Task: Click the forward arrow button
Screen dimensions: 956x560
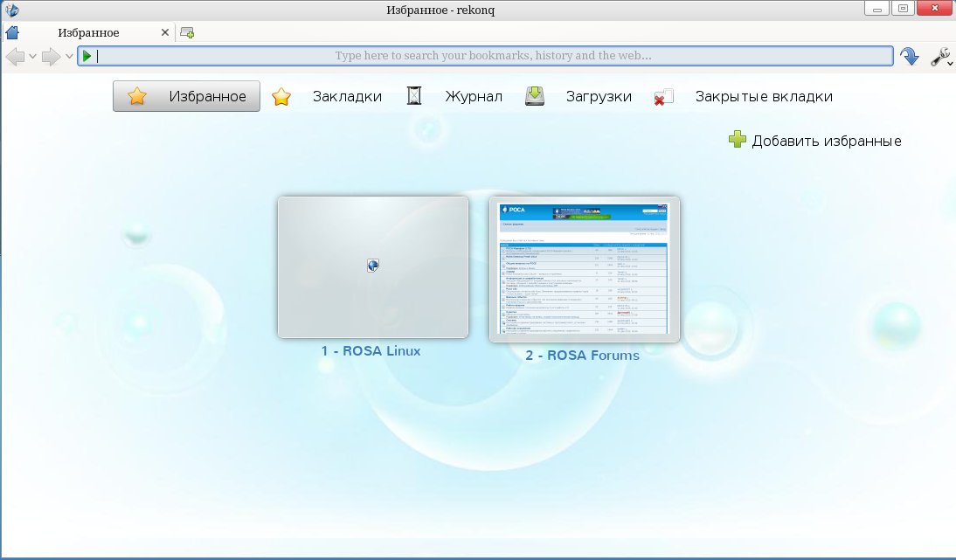Action: point(52,57)
